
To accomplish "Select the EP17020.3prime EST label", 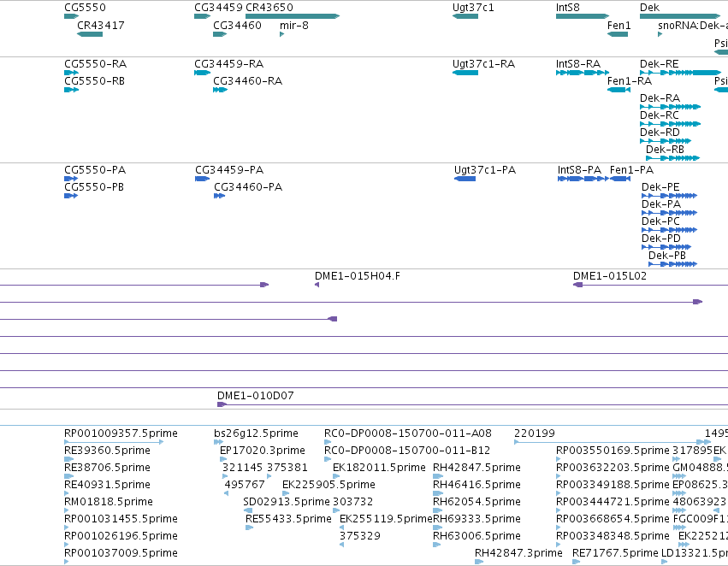I will coord(263,451).
